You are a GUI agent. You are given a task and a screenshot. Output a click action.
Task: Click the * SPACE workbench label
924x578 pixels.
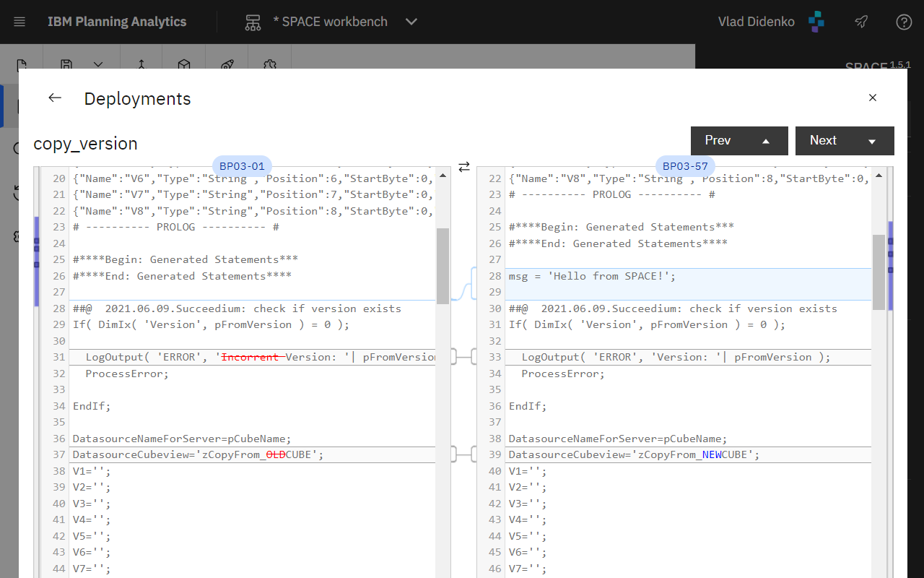pos(331,22)
